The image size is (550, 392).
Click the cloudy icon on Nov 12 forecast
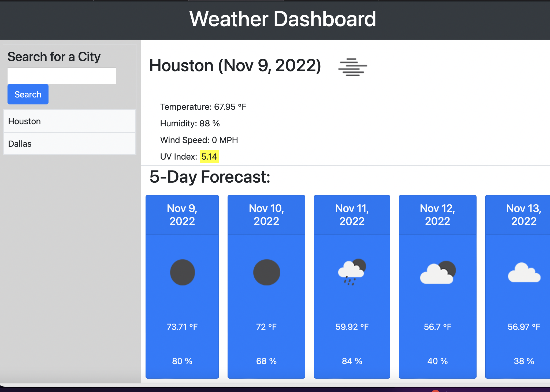437,272
